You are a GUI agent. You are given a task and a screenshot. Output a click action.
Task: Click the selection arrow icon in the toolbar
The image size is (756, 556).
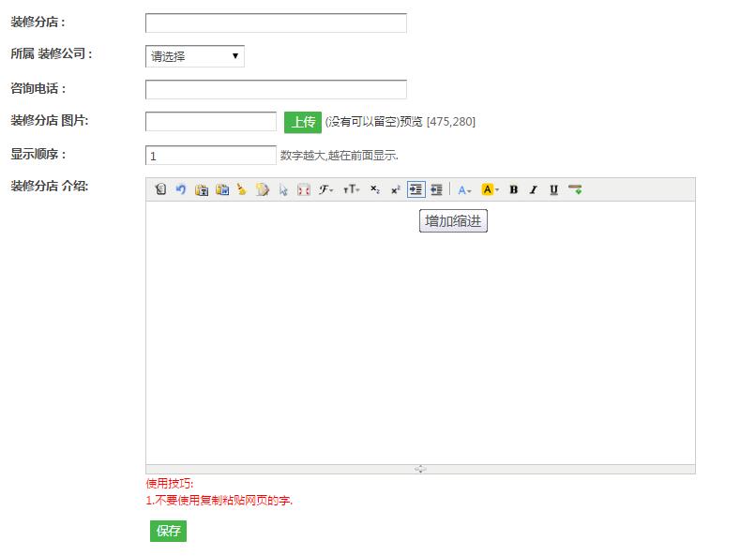coord(282,189)
